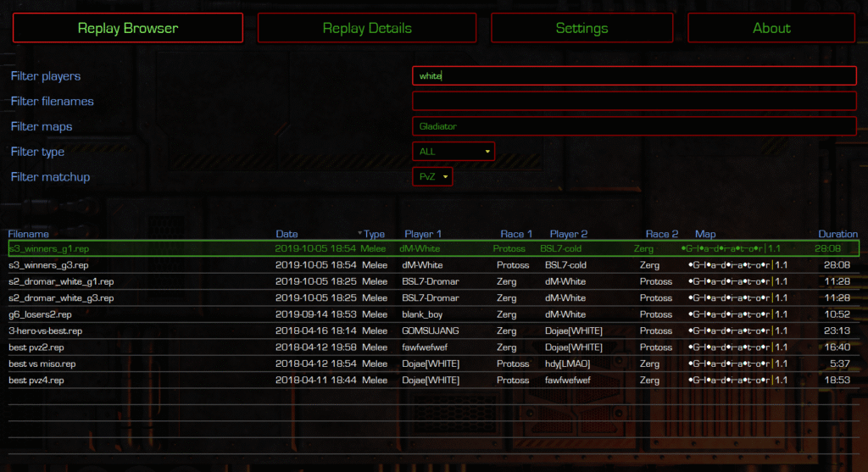Go to the About tab

point(771,28)
